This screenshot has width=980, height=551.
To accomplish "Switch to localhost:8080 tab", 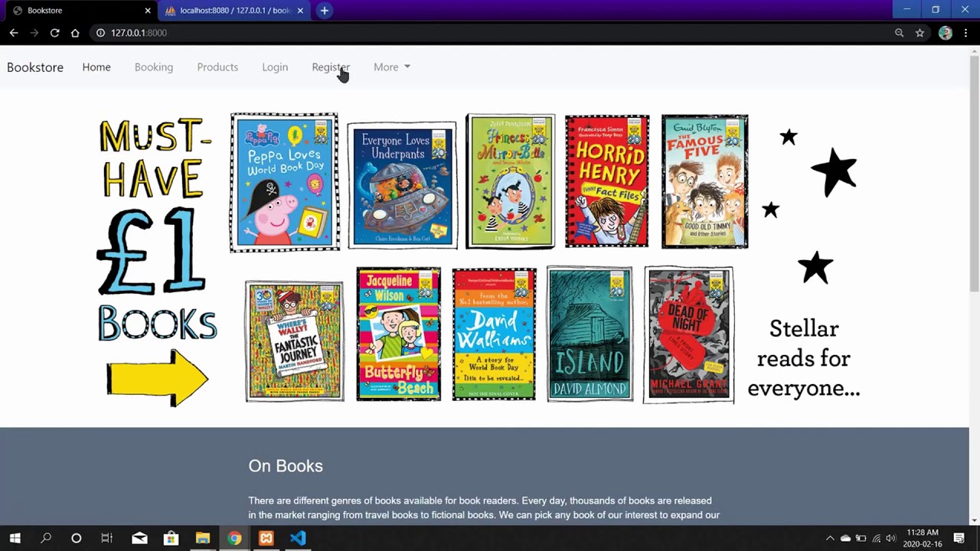I will point(234,11).
